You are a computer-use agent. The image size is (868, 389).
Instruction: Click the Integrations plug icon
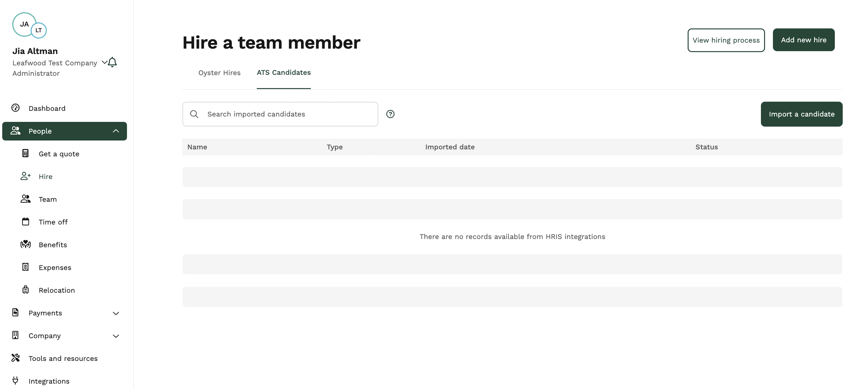(15, 380)
